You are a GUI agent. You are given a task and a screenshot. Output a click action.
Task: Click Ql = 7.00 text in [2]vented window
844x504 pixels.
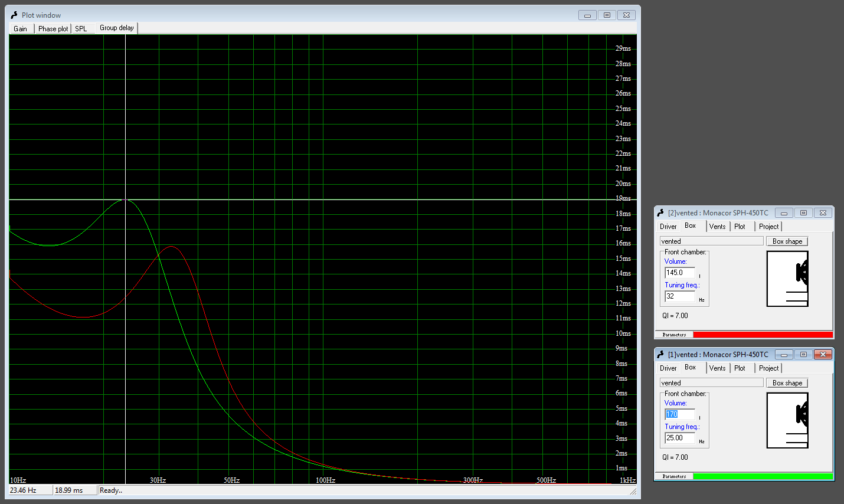click(675, 316)
